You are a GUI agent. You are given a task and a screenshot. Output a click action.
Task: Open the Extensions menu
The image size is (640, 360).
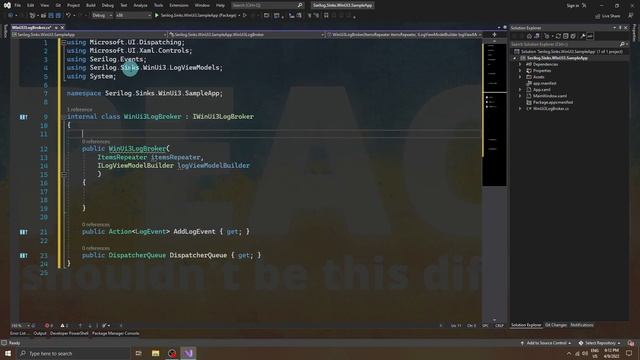pos(179,5)
